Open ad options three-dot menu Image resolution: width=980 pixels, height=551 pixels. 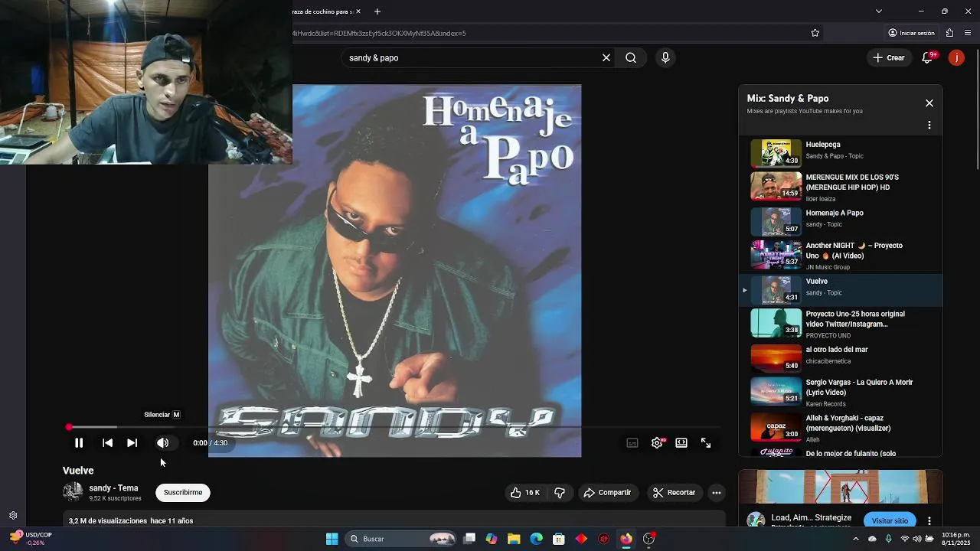click(929, 520)
